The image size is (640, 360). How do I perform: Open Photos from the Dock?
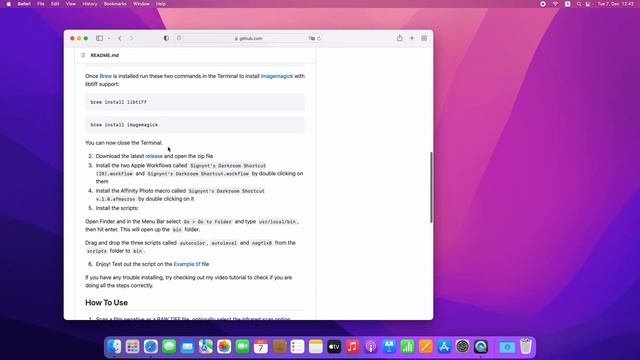pos(224,347)
